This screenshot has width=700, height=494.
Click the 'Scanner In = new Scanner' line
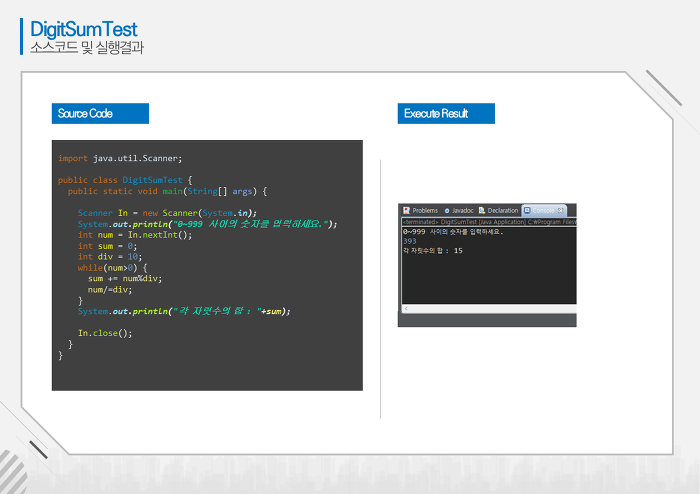167,213
